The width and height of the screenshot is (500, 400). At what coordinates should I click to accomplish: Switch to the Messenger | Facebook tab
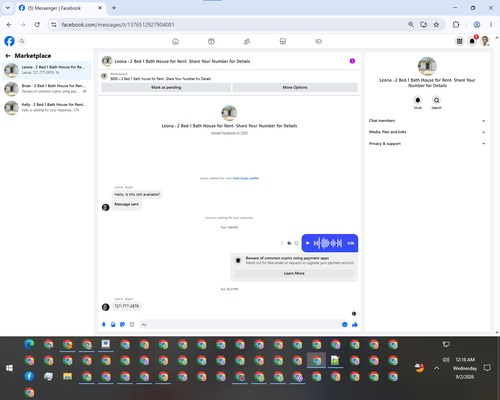[x=61, y=8]
